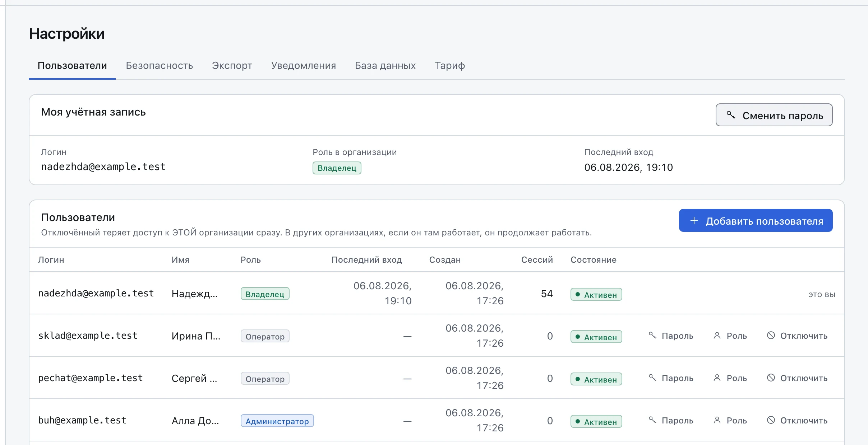Click Активен status for sklad row
Image resolution: width=868 pixels, height=445 pixels.
tap(596, 337)
